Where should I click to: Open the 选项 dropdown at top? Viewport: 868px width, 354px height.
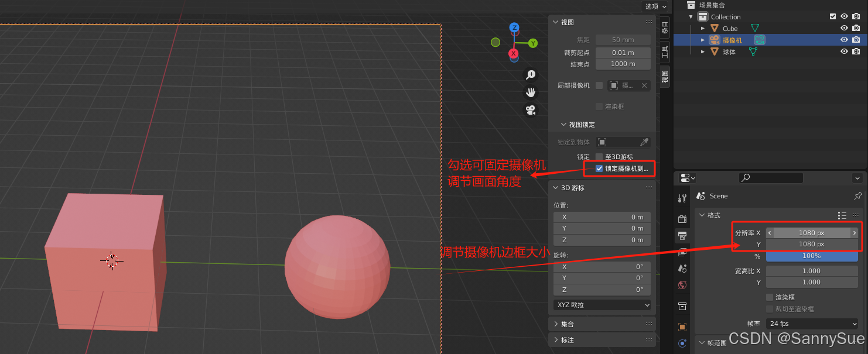click(655, 6)
